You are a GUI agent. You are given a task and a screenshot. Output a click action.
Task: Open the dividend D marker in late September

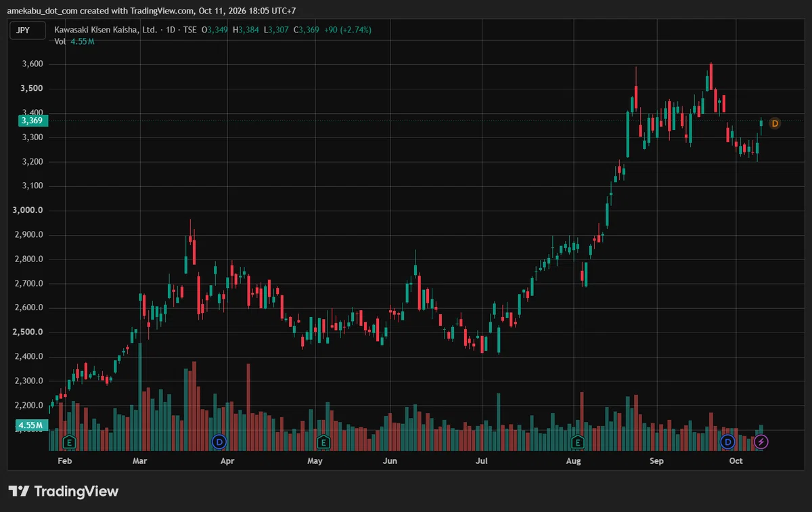tap(727, 442)
